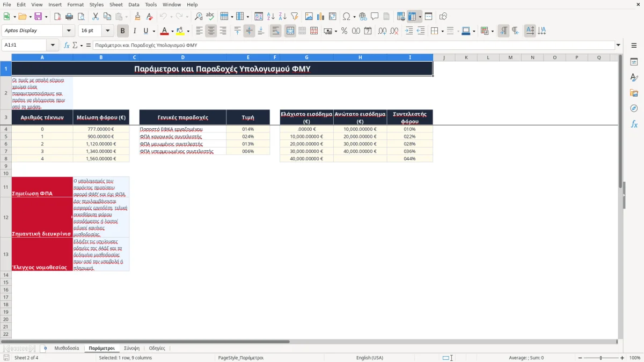Image resolution: width=644 pixels, height=362 pixels.
Task: Open the font size dropdown
Action: pos(108,31)
